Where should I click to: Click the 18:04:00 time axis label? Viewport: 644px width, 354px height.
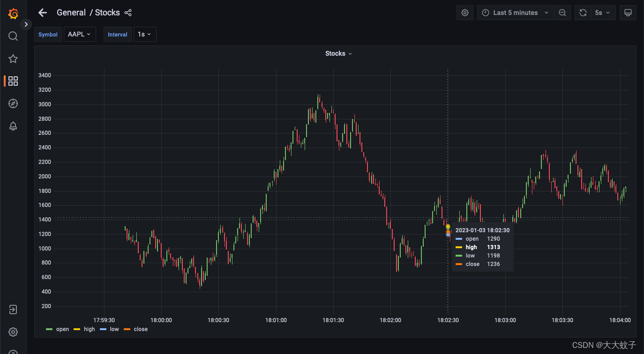click(620, 320)
